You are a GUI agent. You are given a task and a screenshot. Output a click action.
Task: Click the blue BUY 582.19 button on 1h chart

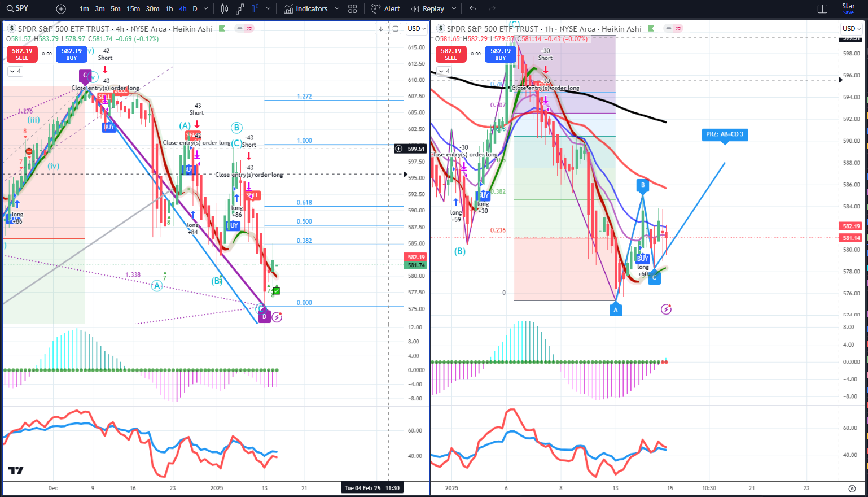501,54
